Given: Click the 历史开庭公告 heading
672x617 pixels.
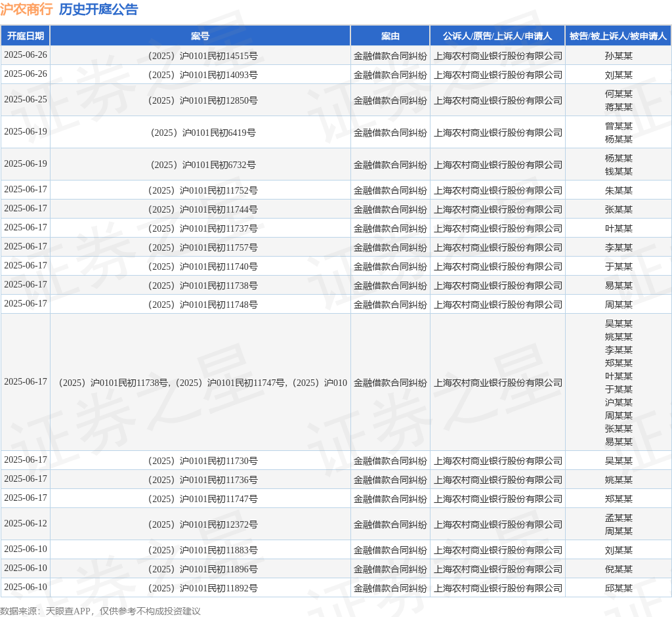Looking at the screenshot, I should click(98, 9).
